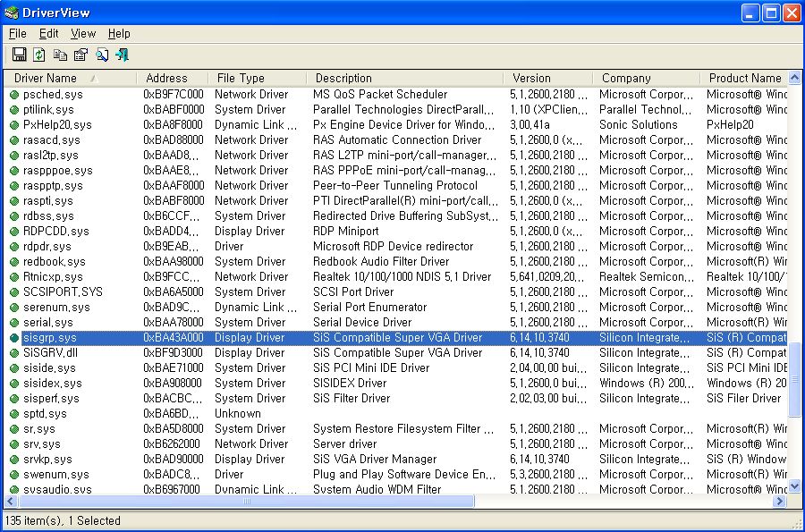This screenshot has height=532, width=805.
Task: Click the green icon beside Rtnicxp.sys
Action: pos(14,277)
